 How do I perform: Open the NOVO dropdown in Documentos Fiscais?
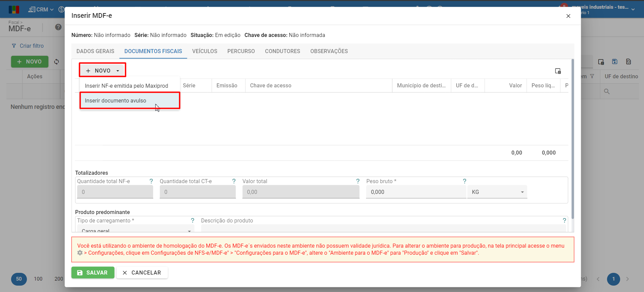tap(103, 71)
